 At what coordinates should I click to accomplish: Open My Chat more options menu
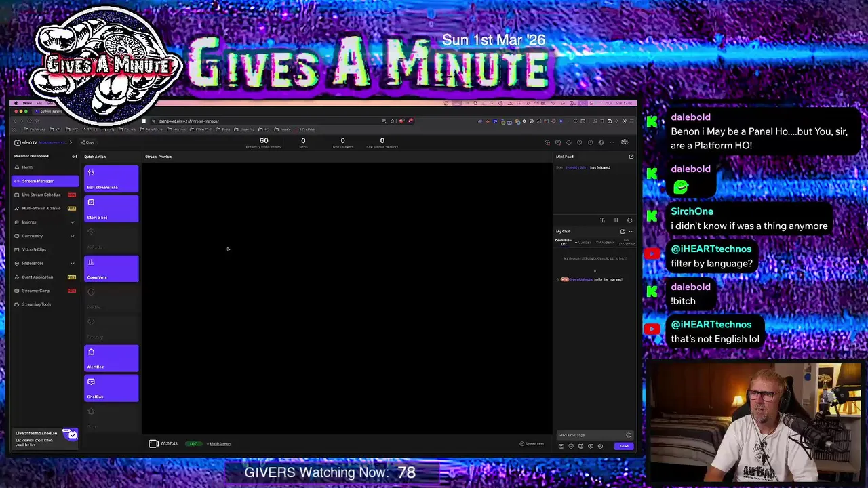[631, 232]
